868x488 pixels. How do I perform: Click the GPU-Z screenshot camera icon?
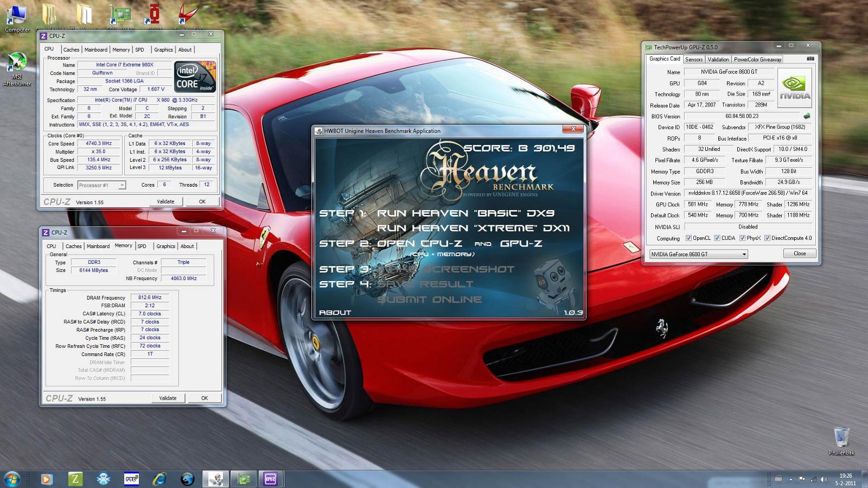point(810,59)
